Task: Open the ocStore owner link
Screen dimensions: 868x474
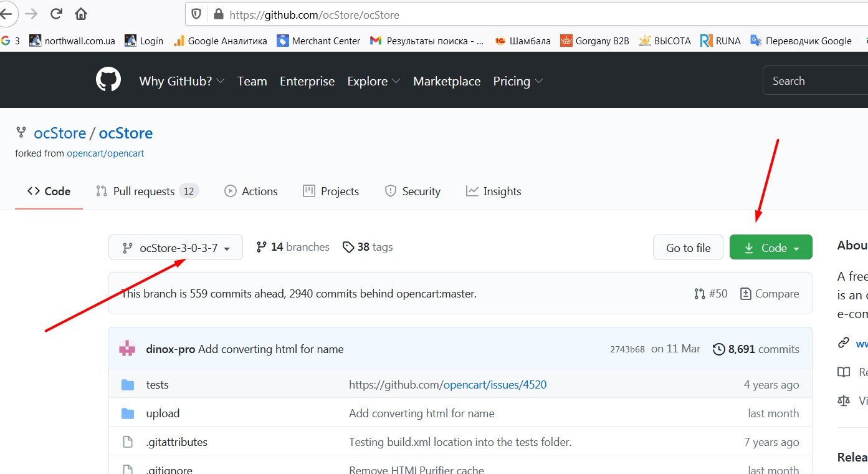Action: pos(60,133)
